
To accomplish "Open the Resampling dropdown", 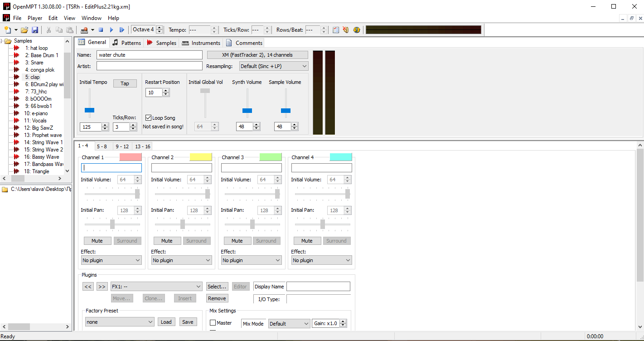I will (x=274, y=66).
